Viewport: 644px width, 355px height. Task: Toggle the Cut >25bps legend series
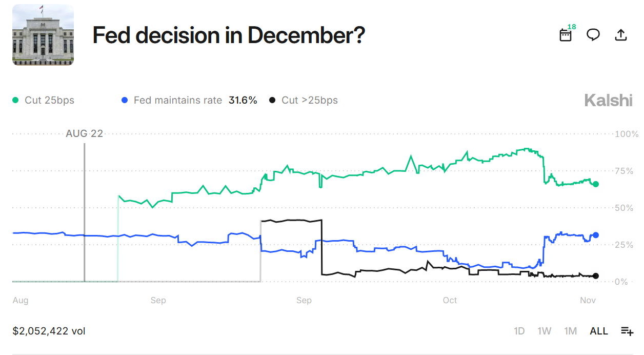tap(309, 101)
